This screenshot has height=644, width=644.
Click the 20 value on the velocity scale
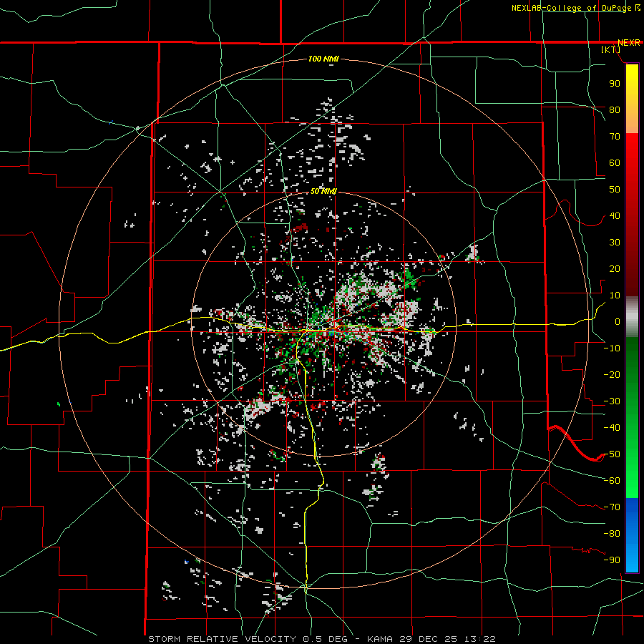tap(615, 269)
